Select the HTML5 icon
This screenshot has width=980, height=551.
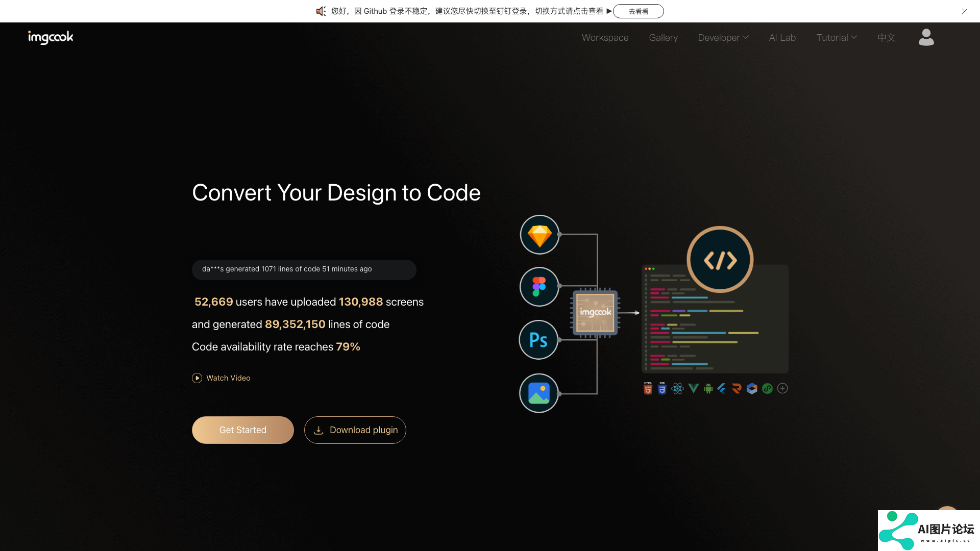(x=648, y=389)
